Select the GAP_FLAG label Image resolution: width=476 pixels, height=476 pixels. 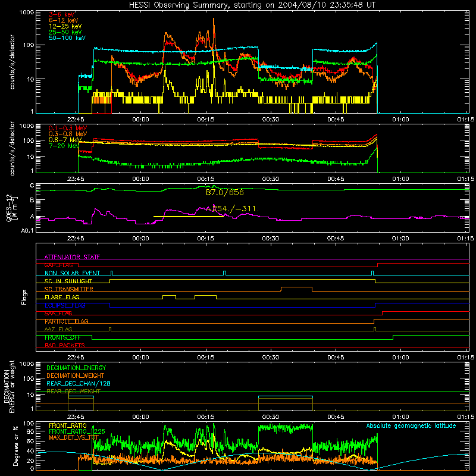click(x=58, y=265)
